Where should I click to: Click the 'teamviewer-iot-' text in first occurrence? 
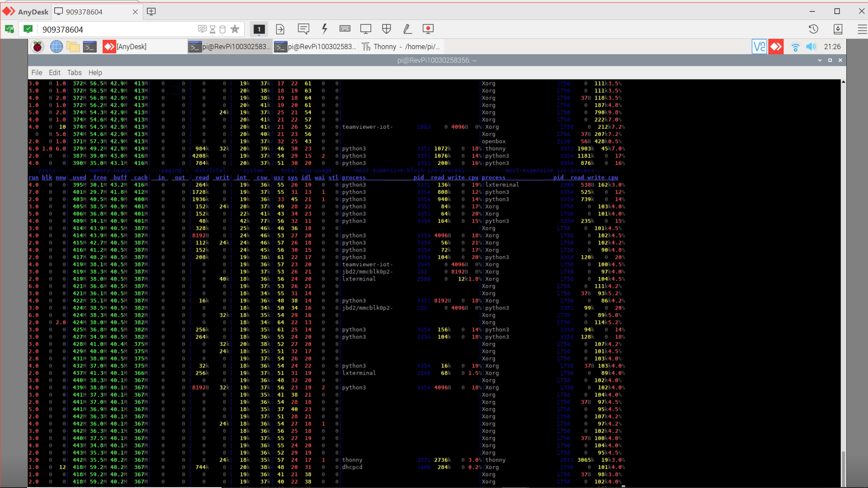(368, 127)
